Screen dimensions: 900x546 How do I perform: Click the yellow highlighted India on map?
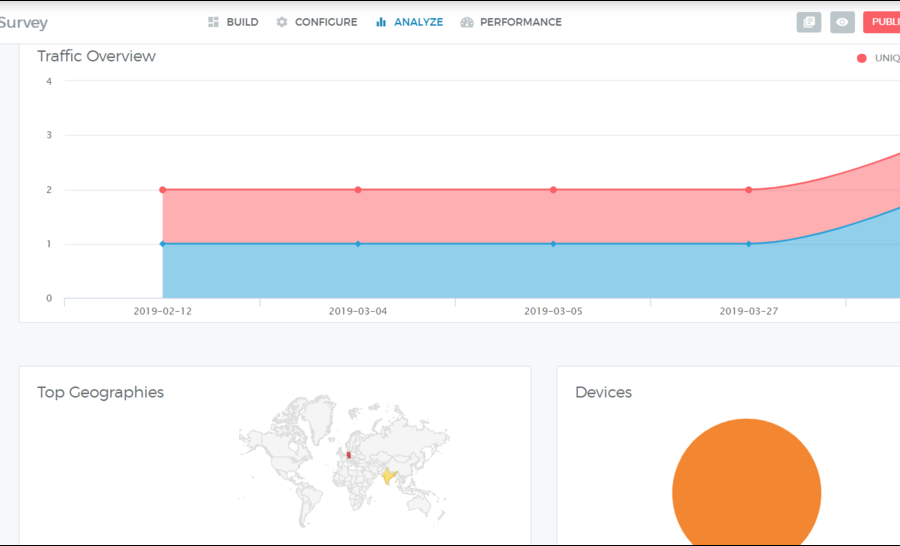click(x=389, y=475)
